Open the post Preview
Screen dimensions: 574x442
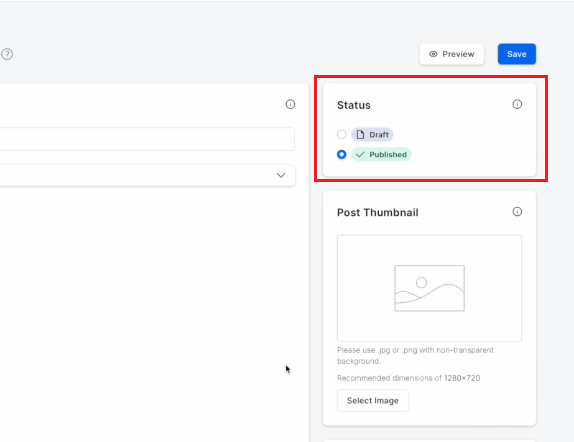point(452,54)
